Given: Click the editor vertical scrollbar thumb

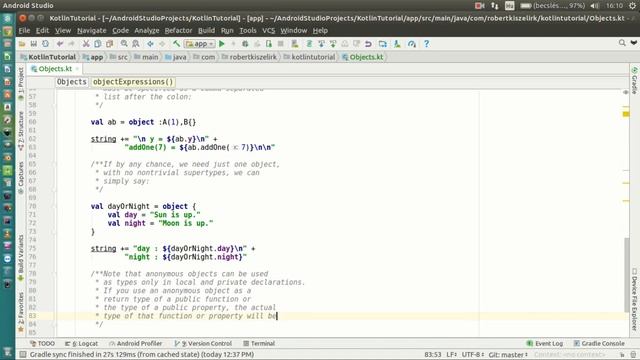Looking at the screenshot, I should tap(627, 276).
